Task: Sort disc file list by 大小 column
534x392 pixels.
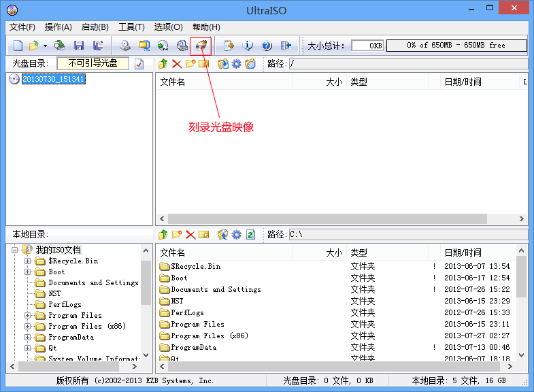Action: tap(319, 82)
